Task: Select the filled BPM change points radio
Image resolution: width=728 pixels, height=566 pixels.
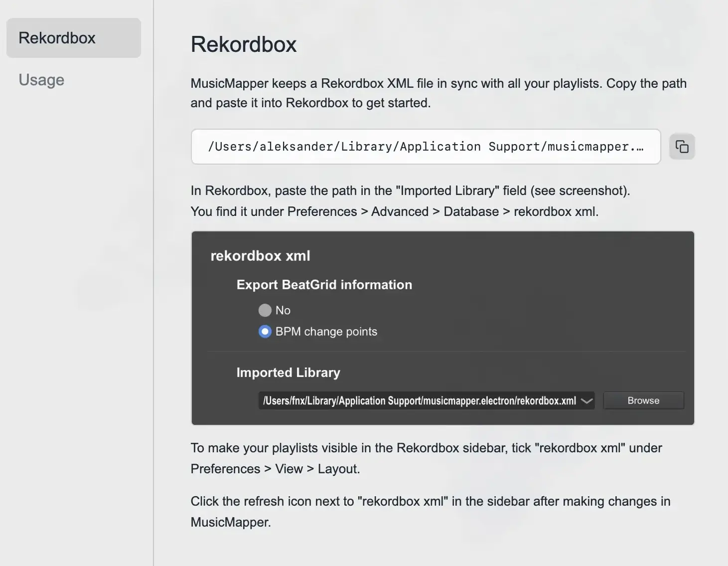Action: tap(265, 331)
